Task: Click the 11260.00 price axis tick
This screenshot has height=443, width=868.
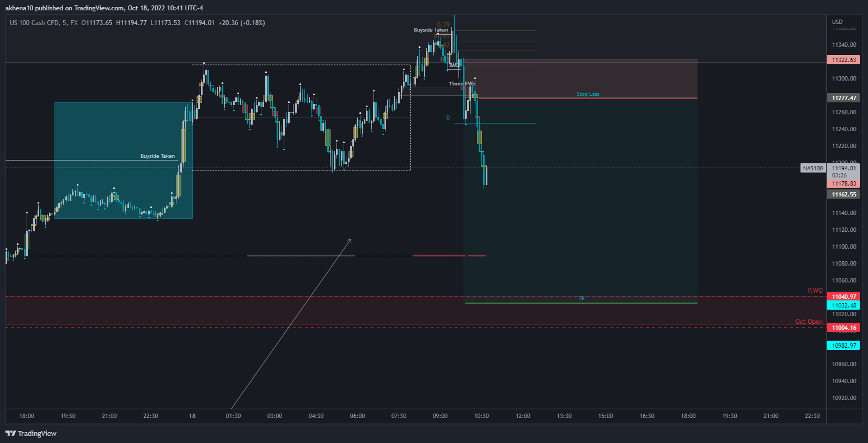Action: tap(844, 112)
